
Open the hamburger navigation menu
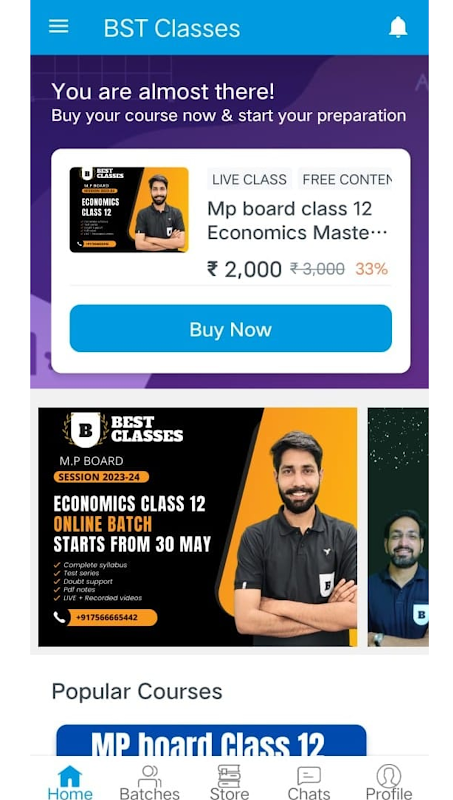click(x=59, y=27)
